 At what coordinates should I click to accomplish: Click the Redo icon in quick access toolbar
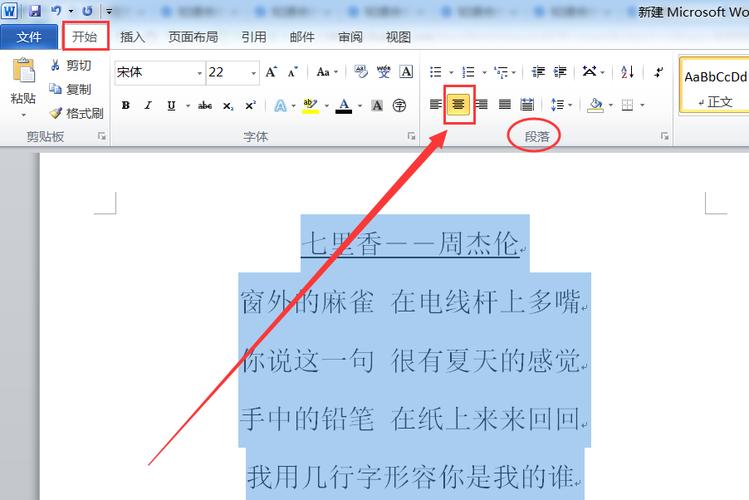tap(87, 11)
